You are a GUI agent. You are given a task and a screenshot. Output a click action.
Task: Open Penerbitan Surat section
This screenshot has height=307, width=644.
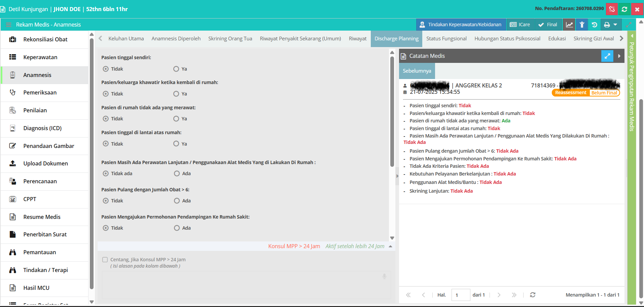[x=44, y=234]
